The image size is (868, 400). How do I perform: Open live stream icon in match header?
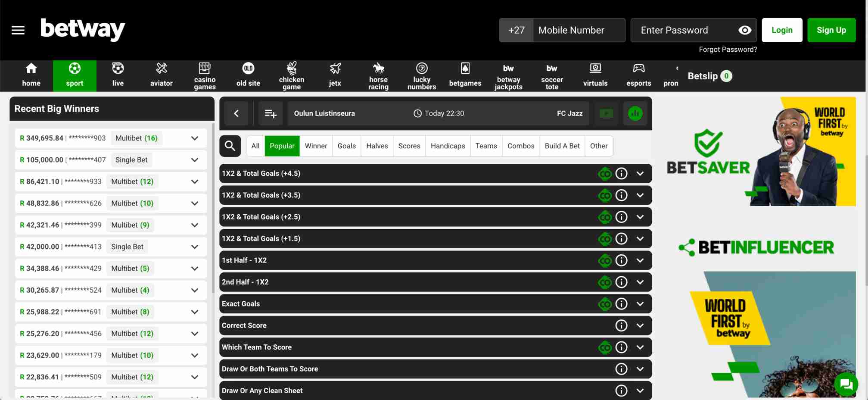(x=606, y=113)
